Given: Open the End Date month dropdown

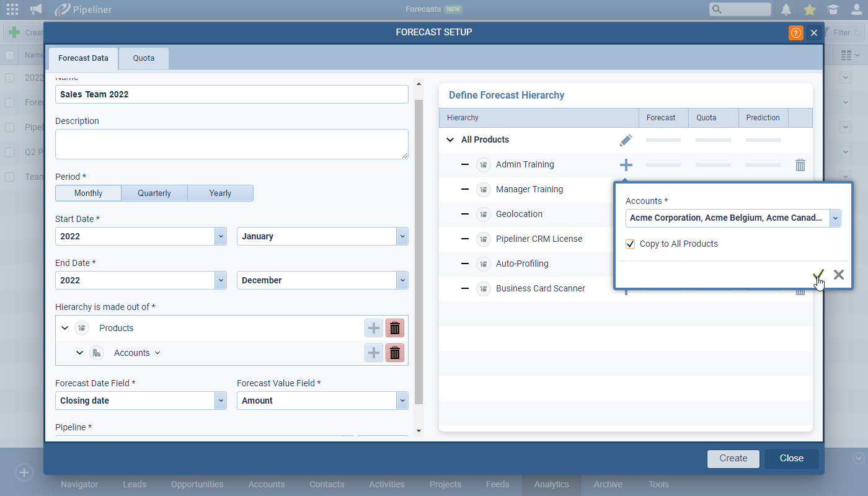Looking at the screenshot, I should tap(402, 280).
